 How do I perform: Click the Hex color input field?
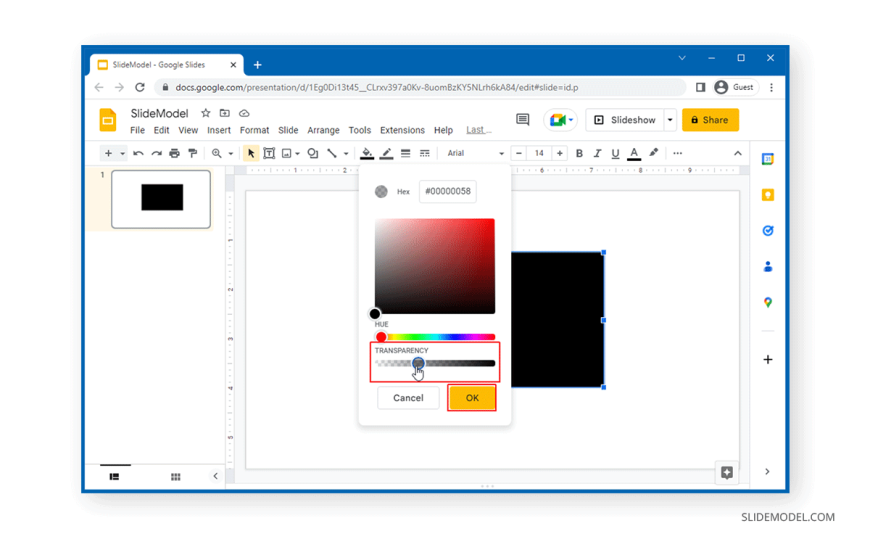click(x=447, y=192)
